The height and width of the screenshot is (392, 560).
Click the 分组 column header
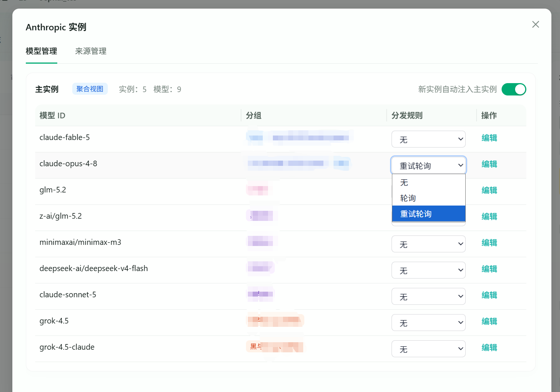(x=253, y=115)
